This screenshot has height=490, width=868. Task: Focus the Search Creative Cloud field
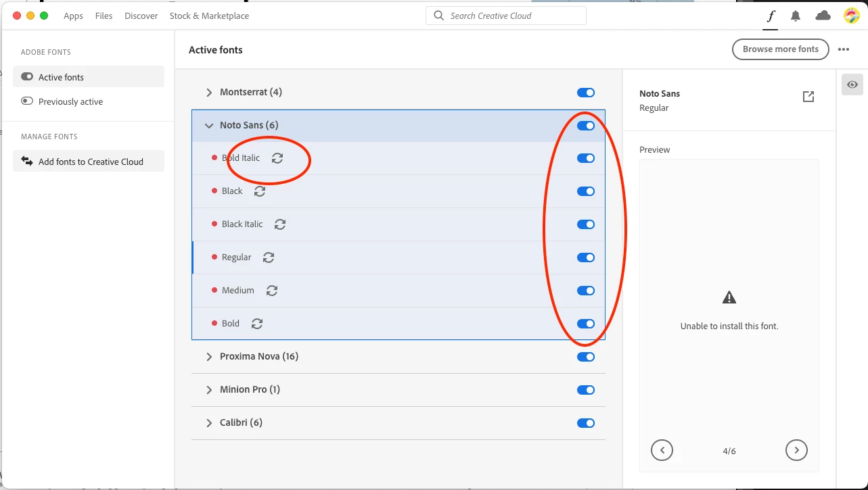[x=506, y=16]
